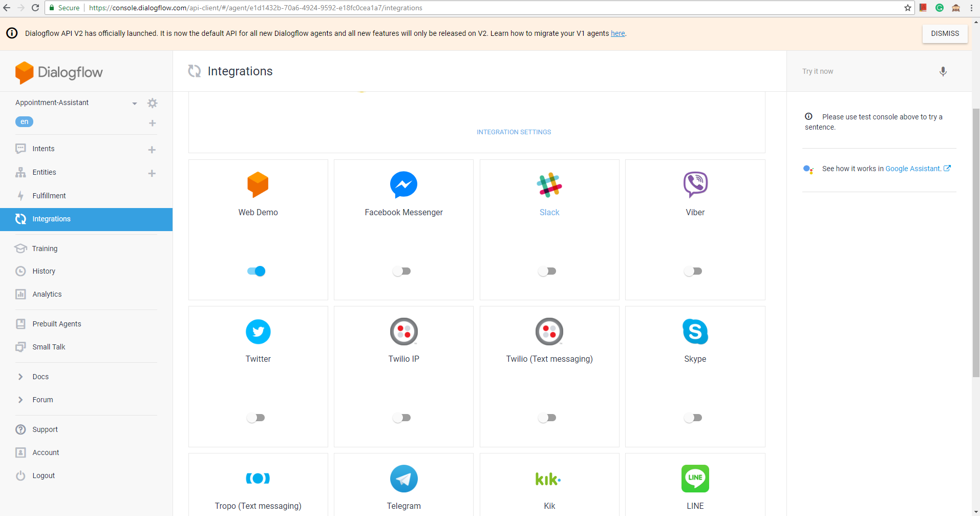Click the Slack integration label

549,212
